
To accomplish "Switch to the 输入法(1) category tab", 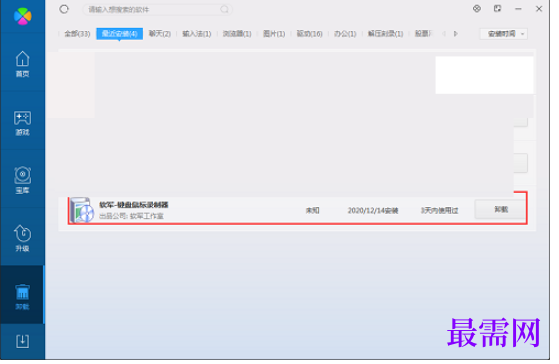I will coord(196,34).
